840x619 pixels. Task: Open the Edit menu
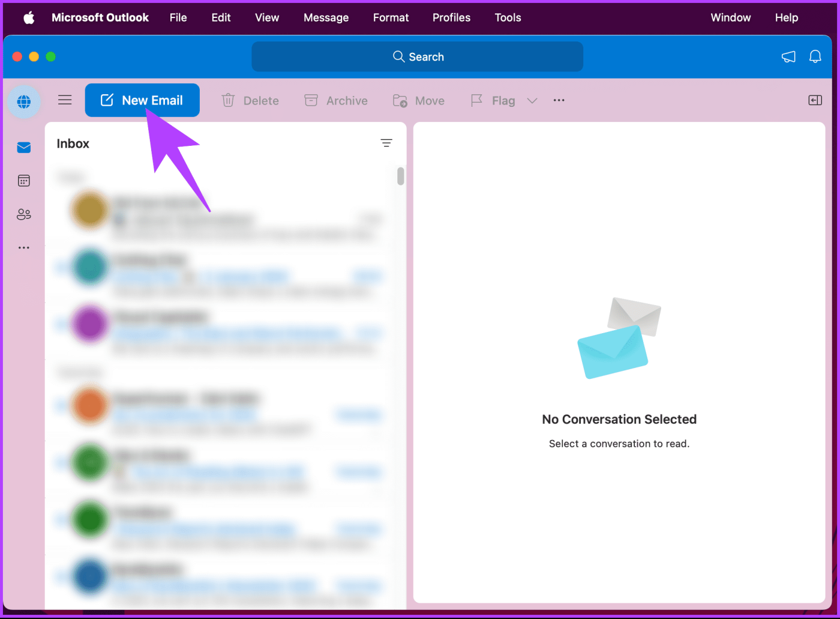click(x=221, y=17)
